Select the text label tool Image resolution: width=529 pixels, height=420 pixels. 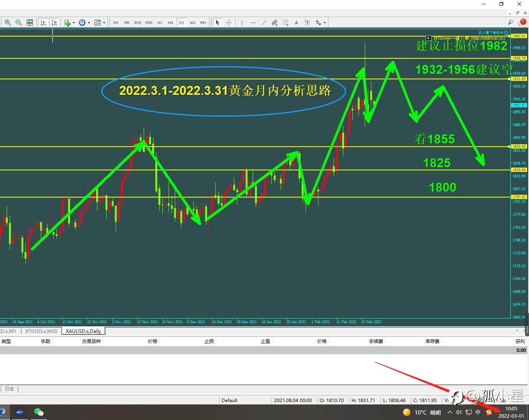coord(307,23)
